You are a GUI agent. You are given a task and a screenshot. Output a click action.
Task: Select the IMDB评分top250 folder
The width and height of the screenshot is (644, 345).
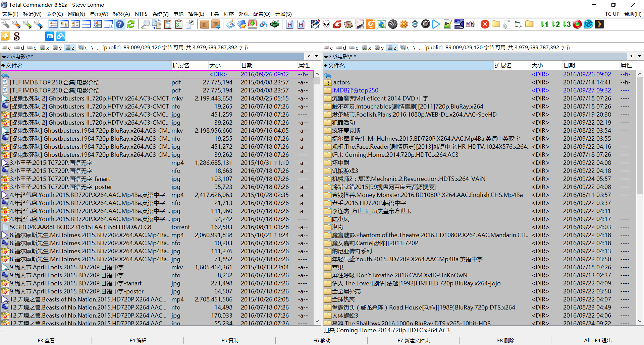click(355, 90)
